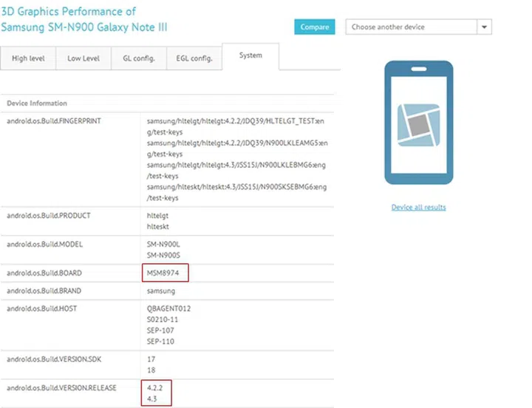The width and height of the screenshot is (532, 408).
Task: Click the SM-N900L model value
Action: click(x=163, y=245)
